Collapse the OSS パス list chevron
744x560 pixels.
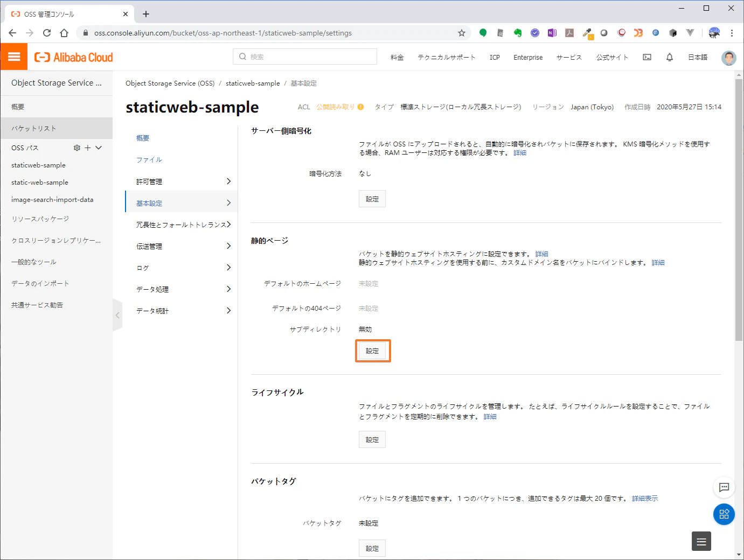pyautogui.click(x=99, y=148)
